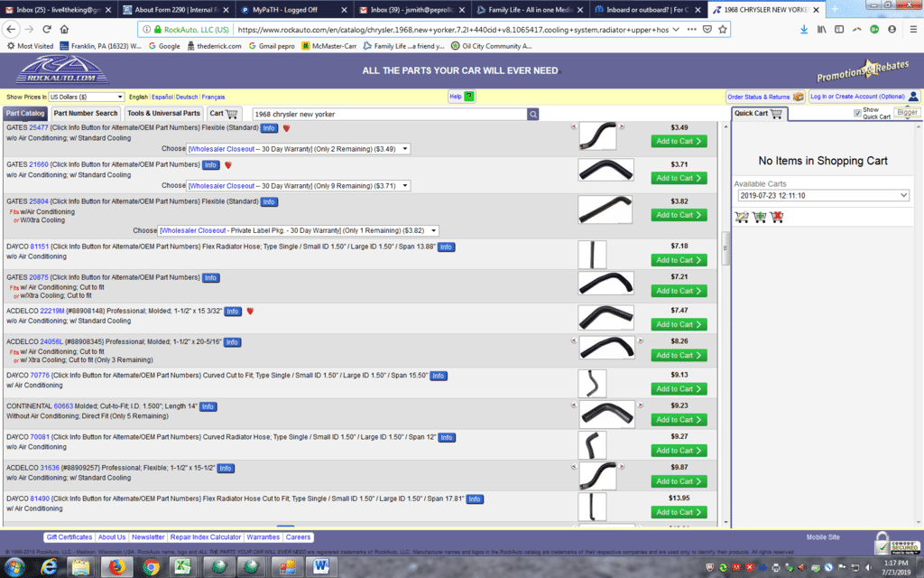Screen dimensions: 924x578
Task: Expand the Available Carts dropdown
Action: pos(822,195)
